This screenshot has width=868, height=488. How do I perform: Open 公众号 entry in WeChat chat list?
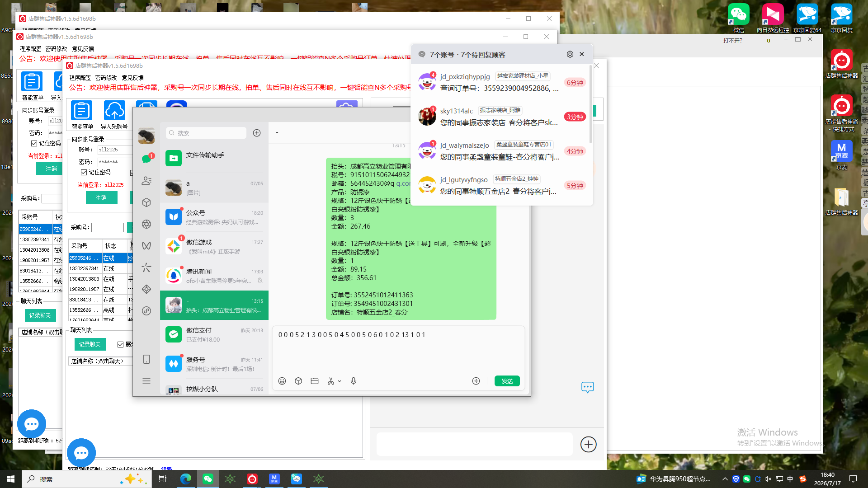coord(214,217)
